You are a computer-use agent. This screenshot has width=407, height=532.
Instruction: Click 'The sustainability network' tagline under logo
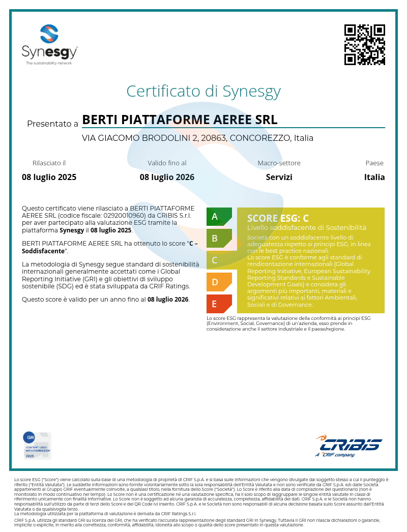49,63
